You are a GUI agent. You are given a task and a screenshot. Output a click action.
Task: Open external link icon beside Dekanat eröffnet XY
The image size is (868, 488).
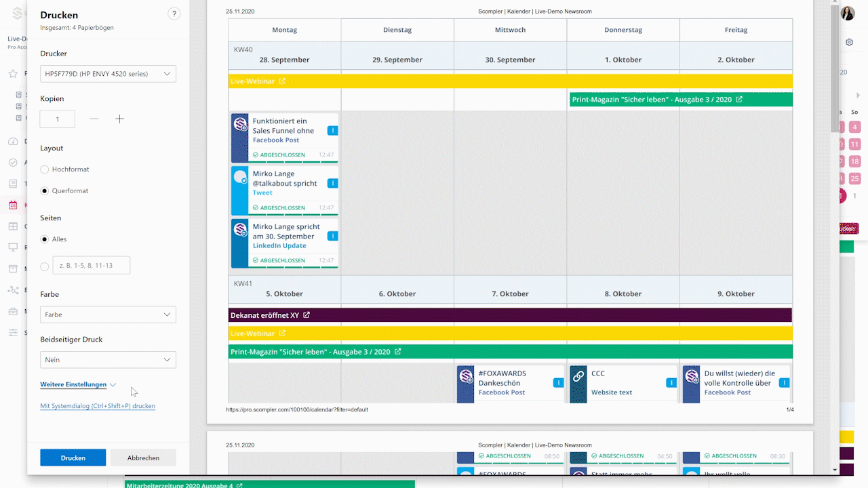307,315
